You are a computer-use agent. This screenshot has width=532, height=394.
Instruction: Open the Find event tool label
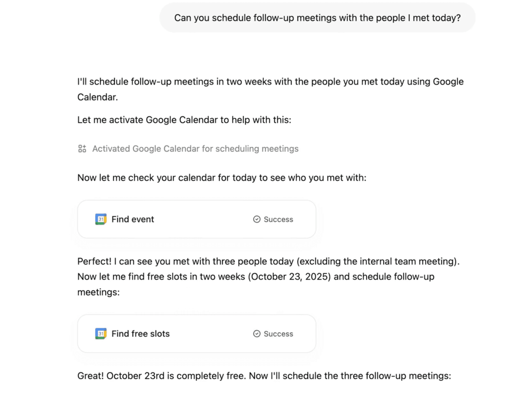coord(132,219)
